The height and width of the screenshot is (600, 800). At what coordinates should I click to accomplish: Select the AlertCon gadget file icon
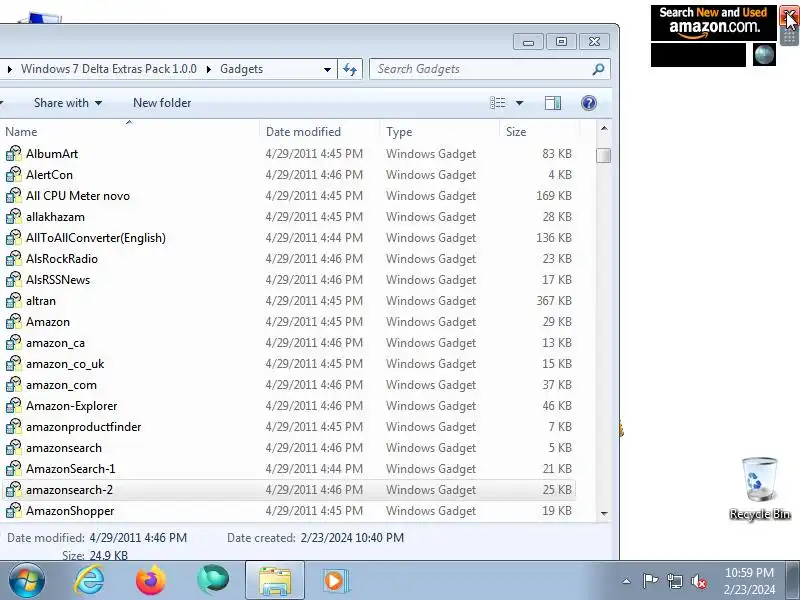14,174
